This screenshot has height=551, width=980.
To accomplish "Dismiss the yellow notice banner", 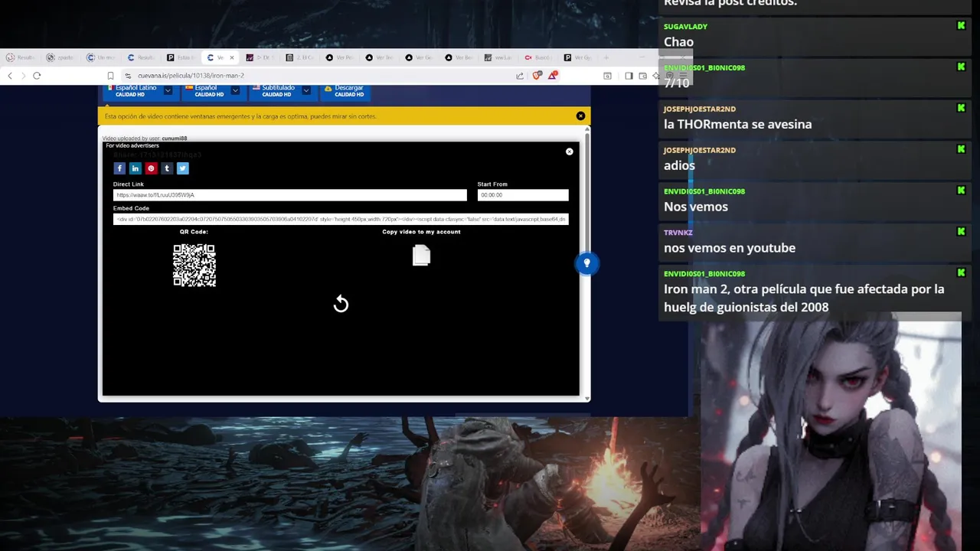I will click(580, 116).
